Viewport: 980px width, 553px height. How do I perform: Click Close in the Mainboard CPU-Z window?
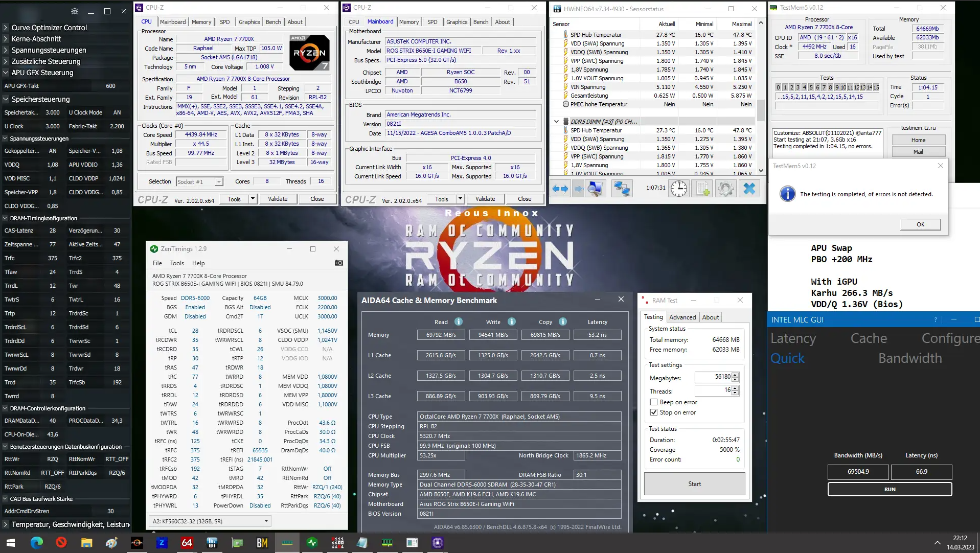[525, 199]
